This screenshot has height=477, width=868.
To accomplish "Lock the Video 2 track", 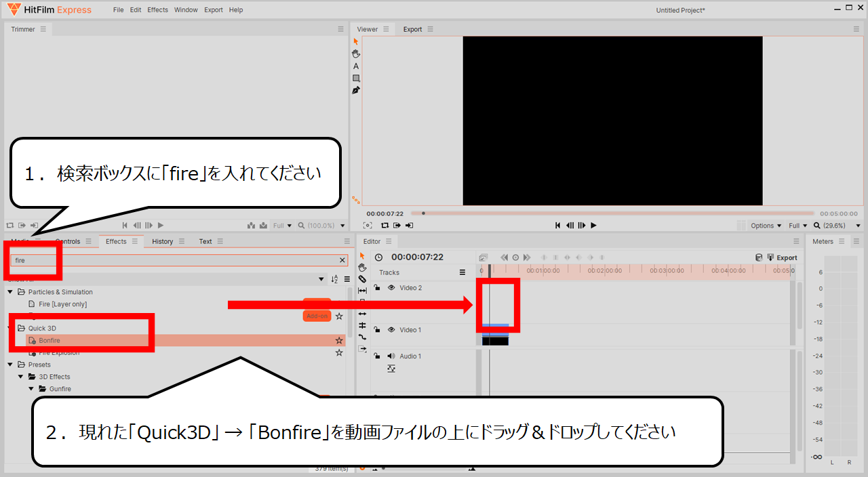I will (377, 287).
